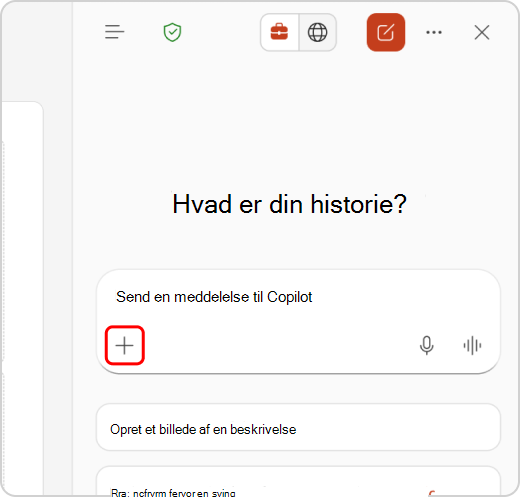The width and height of the screenshot is (520, 497).
Task: Start a new chat with orange compose button
Action: point(386,32)
